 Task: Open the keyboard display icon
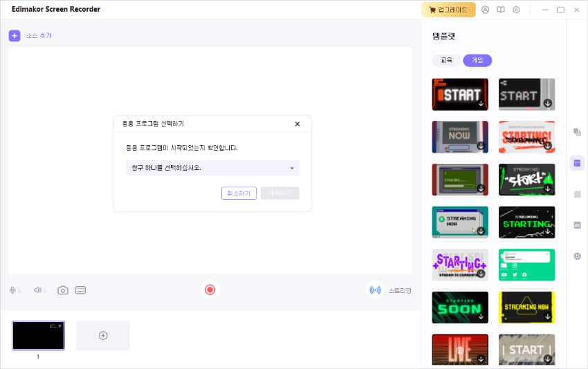[80, 290]
